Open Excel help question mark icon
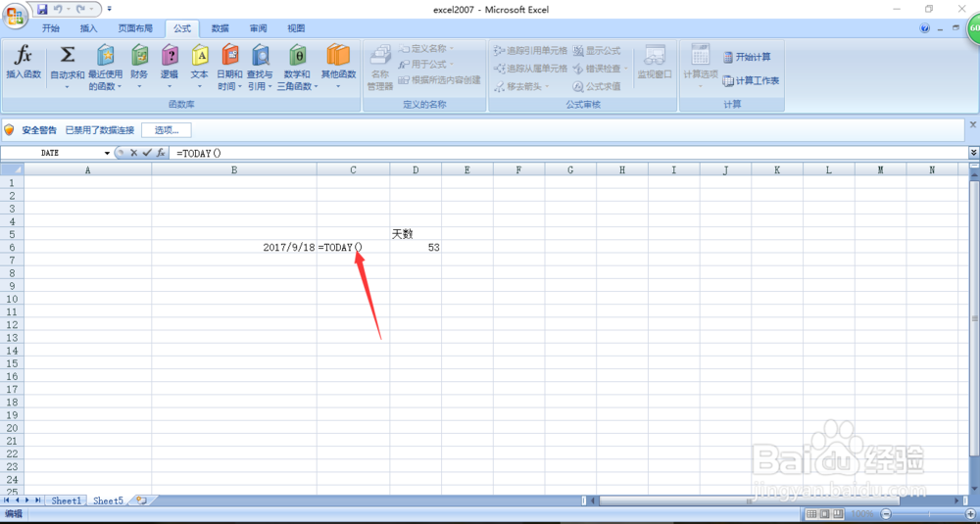Image resolution: width=980 pixels, height=524 pixels. point(925,28)
